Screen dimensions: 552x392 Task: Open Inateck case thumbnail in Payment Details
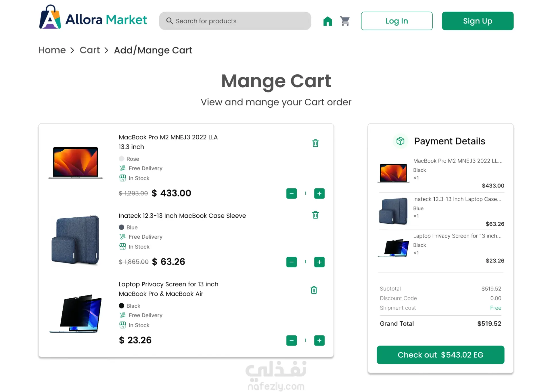coord(393,211)
